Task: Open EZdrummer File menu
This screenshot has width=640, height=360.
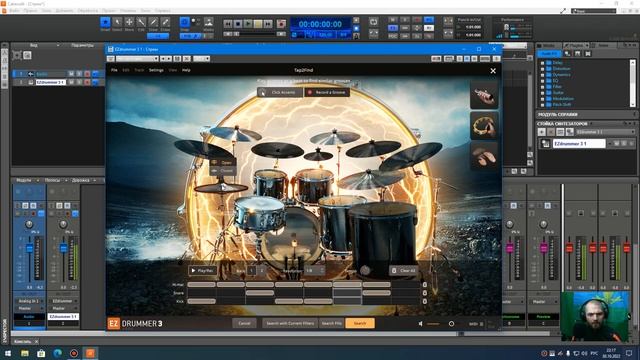Action: click(x=114, y=70)
